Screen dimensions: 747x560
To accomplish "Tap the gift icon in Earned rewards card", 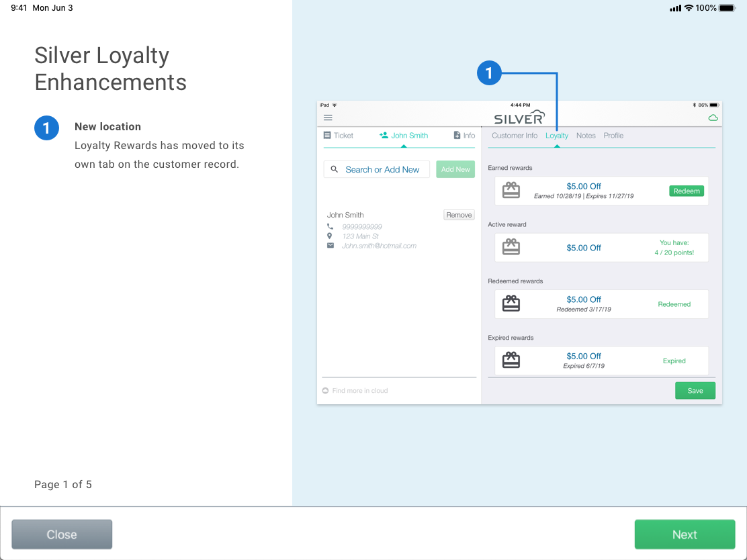I will tap(511, 191).
